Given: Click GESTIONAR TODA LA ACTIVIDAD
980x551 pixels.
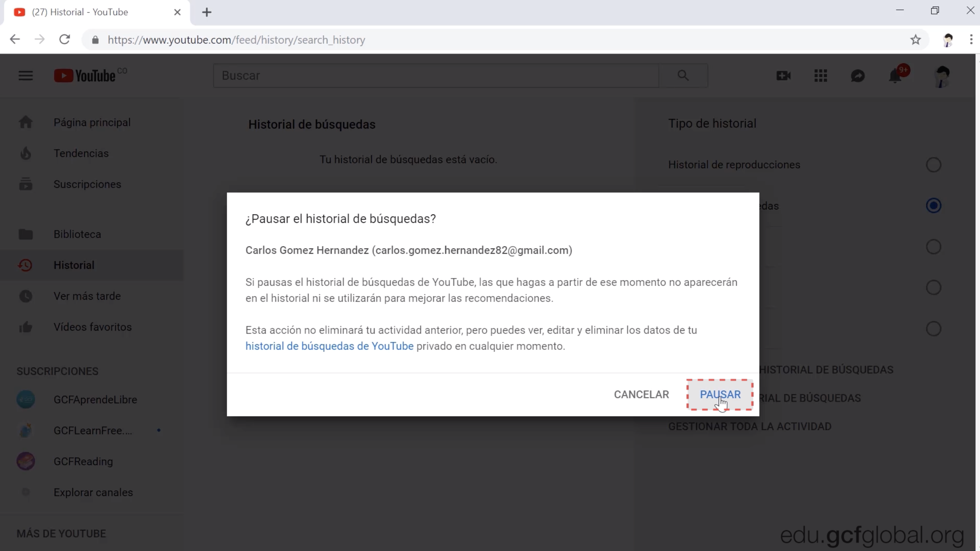Looking at the screenshot, I should [750, 426].
